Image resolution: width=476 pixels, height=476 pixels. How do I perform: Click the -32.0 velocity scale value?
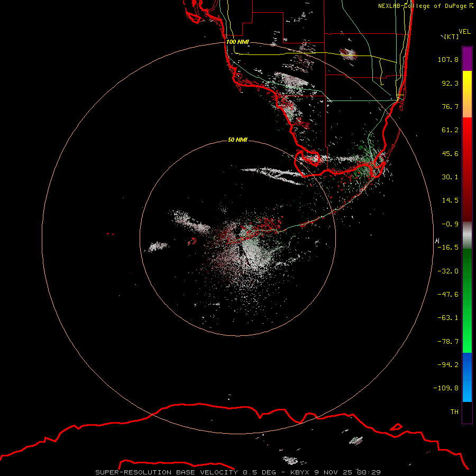pyautogui.click(x=448, y=271)
